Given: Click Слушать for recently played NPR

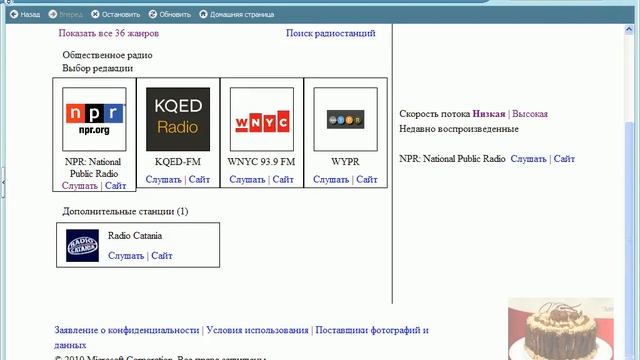Looking at the screenshot, I should click(528, 159).
